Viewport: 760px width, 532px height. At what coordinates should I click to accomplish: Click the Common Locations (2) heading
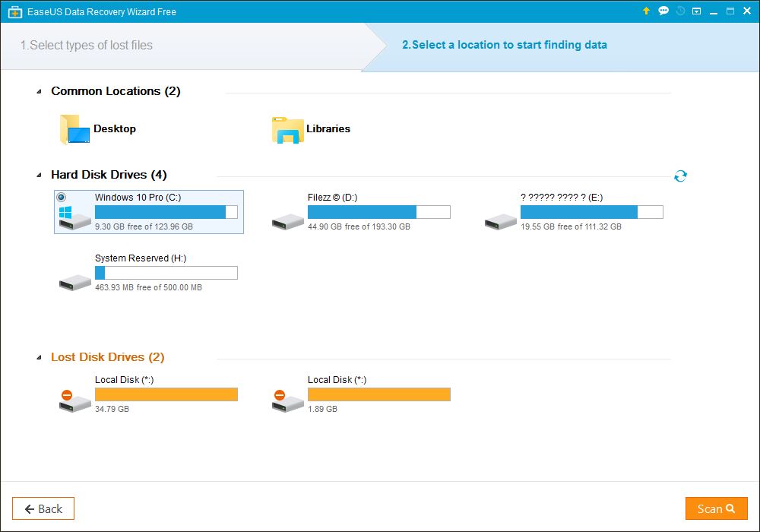coord(116,91)
